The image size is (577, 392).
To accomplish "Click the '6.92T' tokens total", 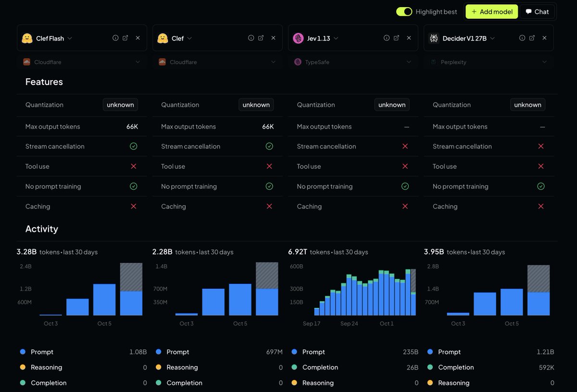I will [298, 252].
